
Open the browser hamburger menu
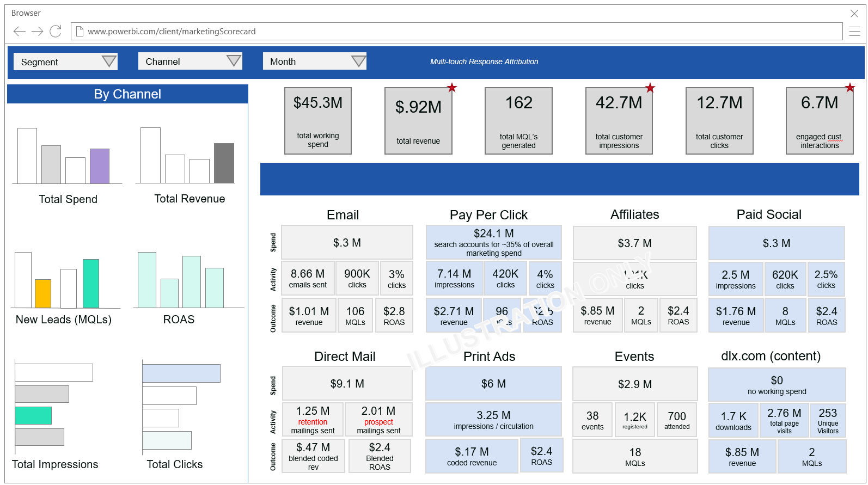[x=854, y=32]
